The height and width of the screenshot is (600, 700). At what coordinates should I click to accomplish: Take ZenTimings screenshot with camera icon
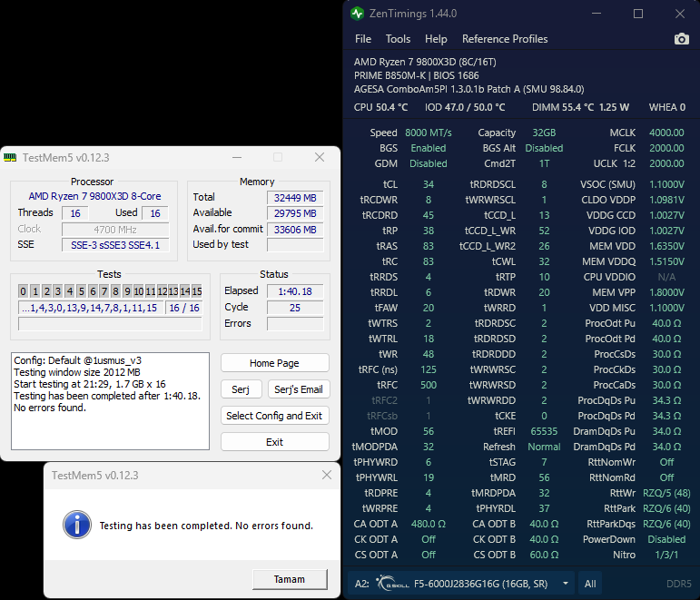click(681, 39)
